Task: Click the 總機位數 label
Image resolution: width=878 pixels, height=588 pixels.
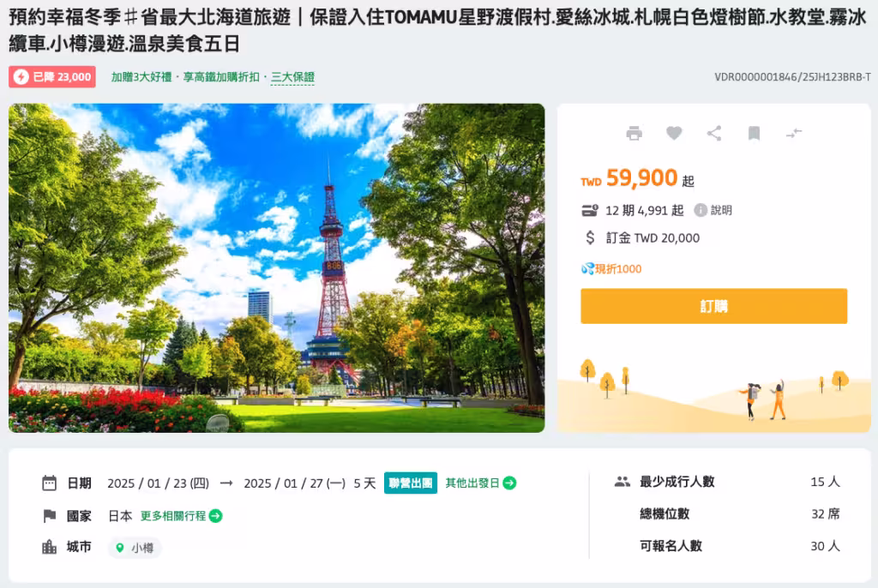Action: pyautogui.click(x=665, y=514)
